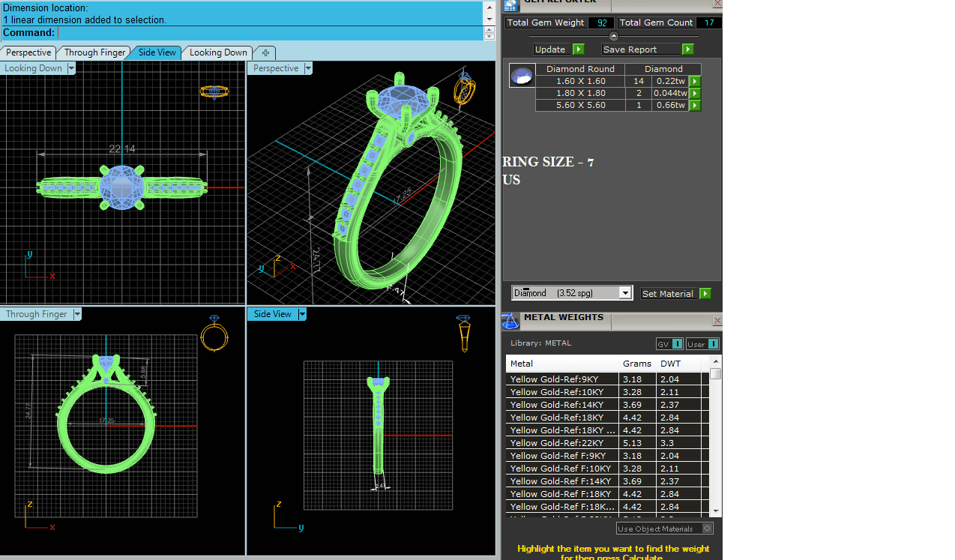Switch to the Perspective view tab
955x560 pixels.
pyautogui.click(x=28, y=52)
